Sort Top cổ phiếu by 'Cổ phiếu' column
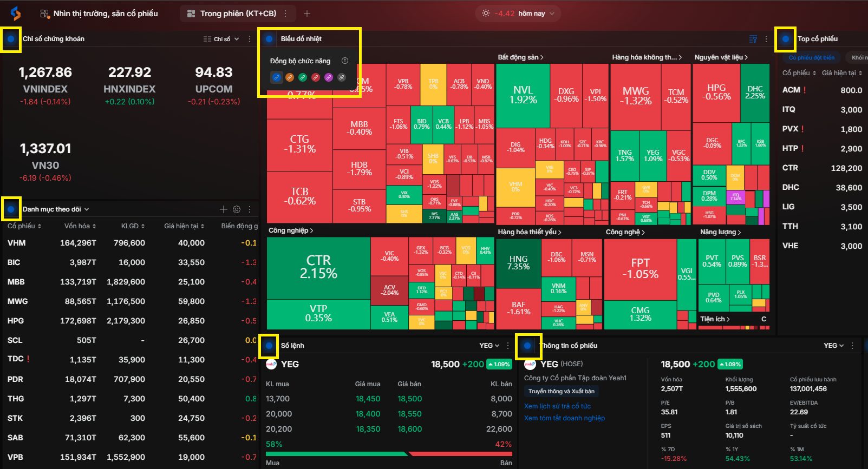868x469 pixels. point(799,72)
